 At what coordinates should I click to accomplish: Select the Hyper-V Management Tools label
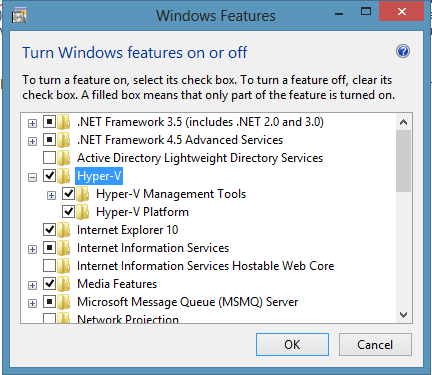pos(171,194)
